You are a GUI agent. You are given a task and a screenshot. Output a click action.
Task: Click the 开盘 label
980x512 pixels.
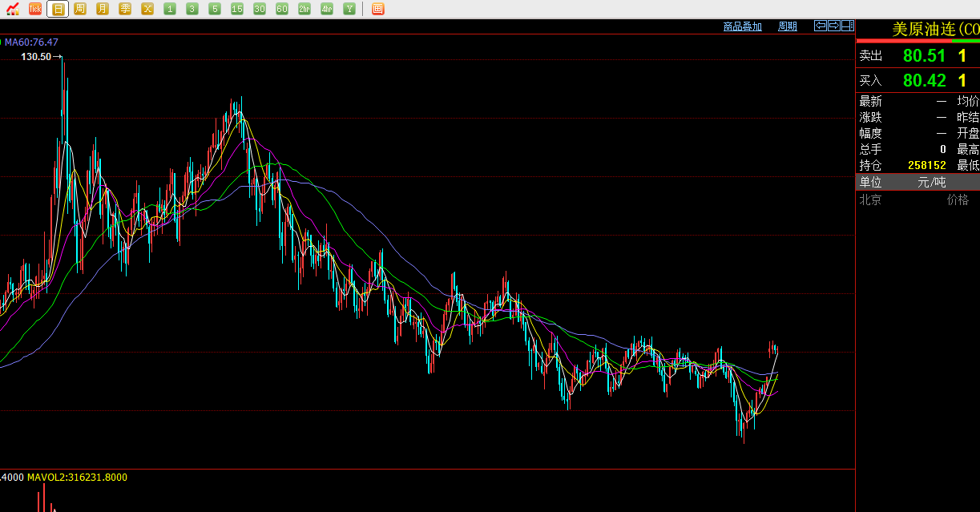[968, 133]
